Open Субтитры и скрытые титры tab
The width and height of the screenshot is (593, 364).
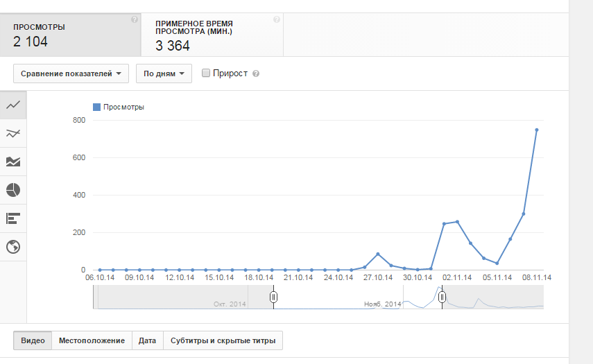pyautogui.click(x=223, y=340)
